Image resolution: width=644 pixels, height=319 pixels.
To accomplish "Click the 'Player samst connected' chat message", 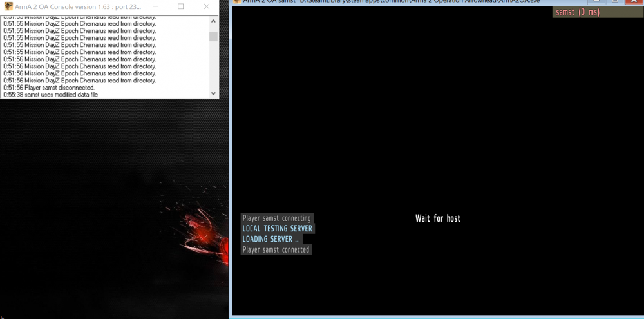I will (x=276, y=249).
